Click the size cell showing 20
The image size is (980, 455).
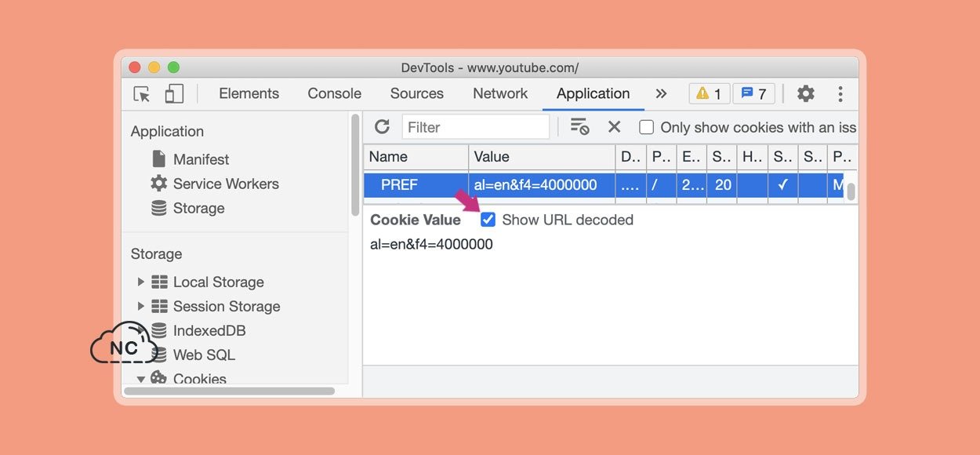pos(722,185)
